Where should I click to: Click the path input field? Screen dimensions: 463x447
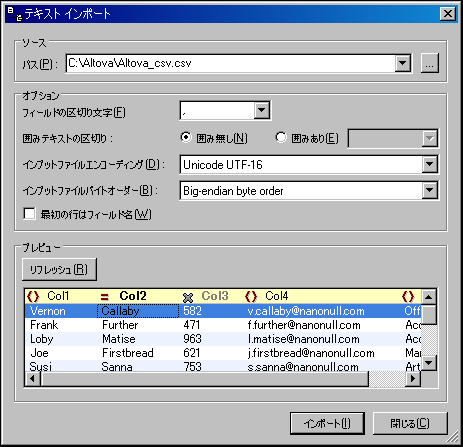coord(231,63)
